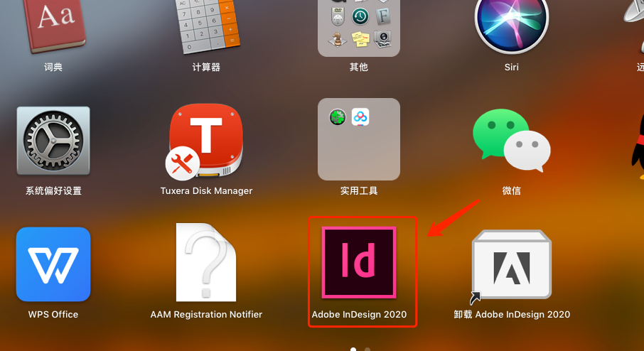Select the 计算器 label text

[206, 67]
